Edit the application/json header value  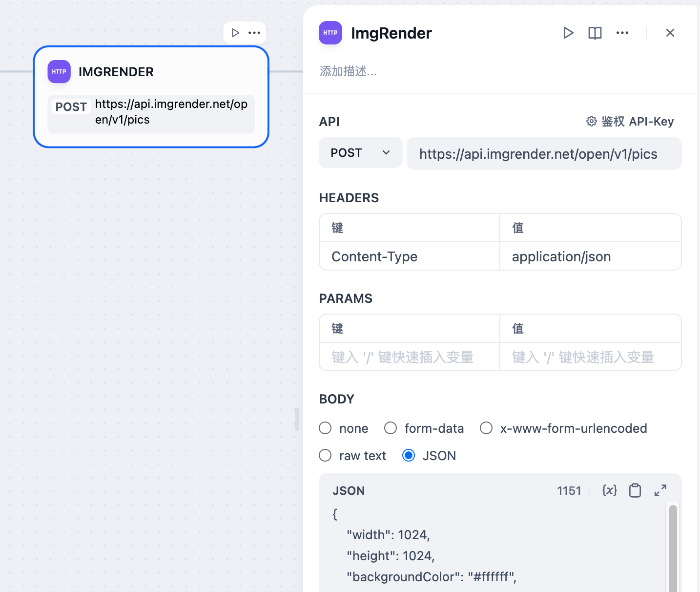click(591, 256)
